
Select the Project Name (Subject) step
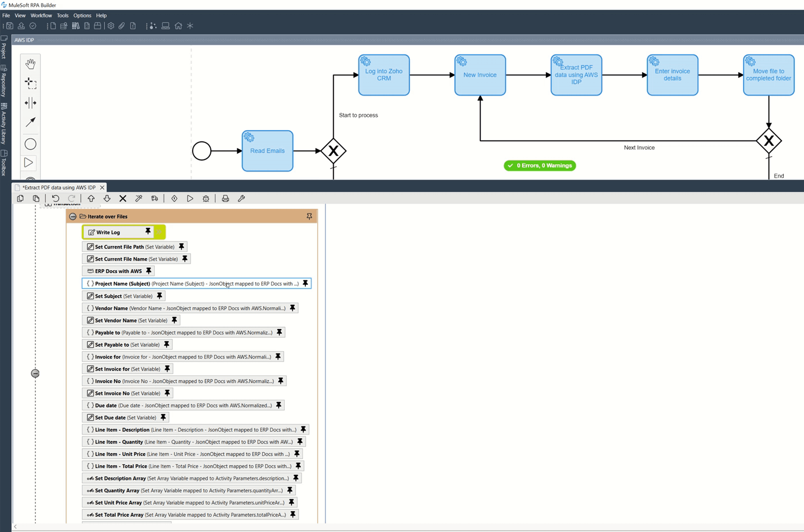tap(197, 283)
